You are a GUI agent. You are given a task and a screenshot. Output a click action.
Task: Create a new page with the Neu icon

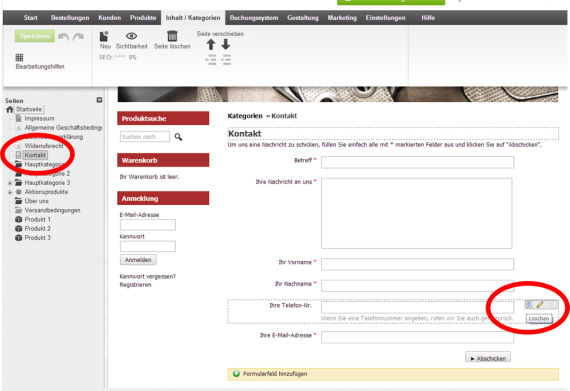click(x=104, y=36)
